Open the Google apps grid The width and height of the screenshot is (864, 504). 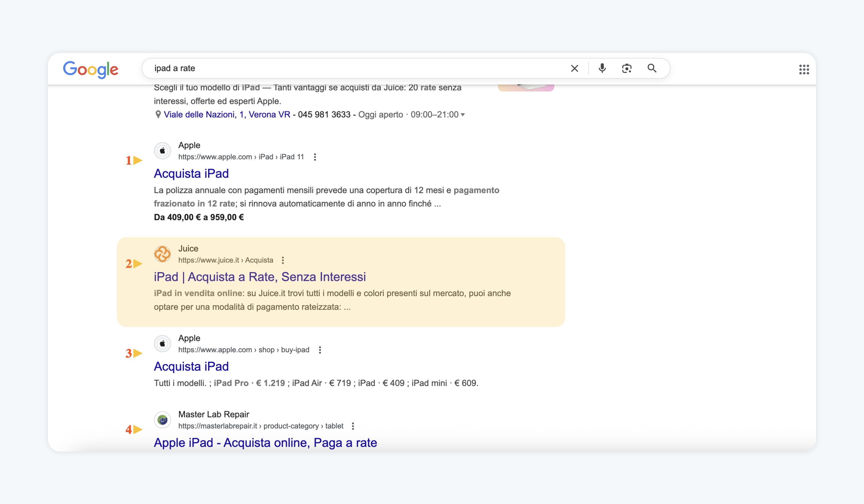(804, 69)
